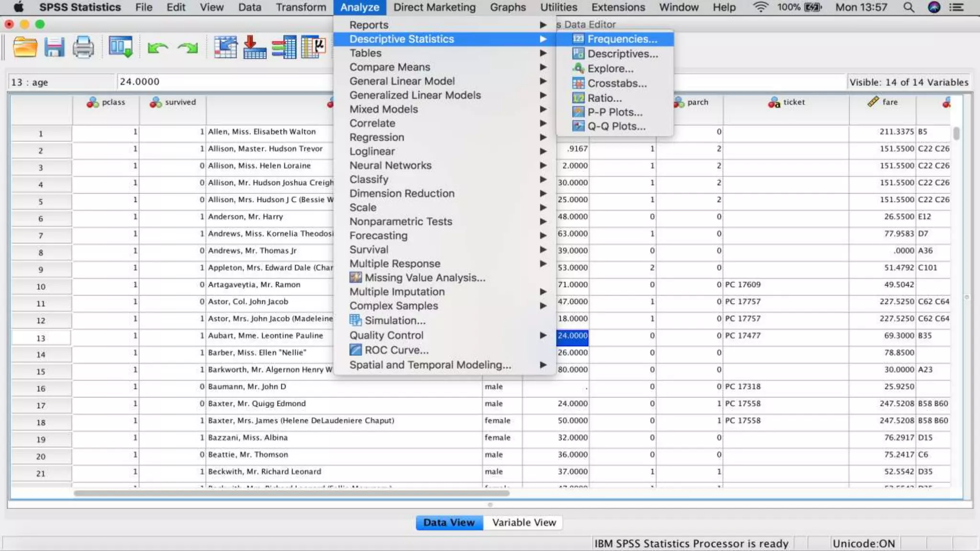Click the Data View tab
The width and height of the screenshot is (980, 551).
pos(449,522)
